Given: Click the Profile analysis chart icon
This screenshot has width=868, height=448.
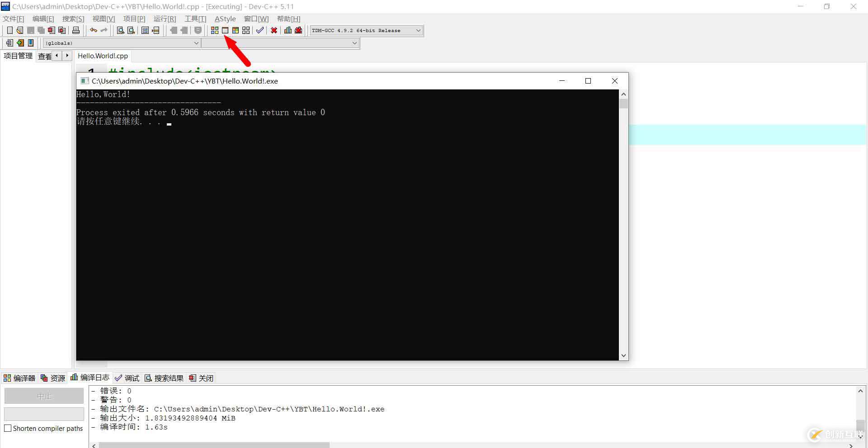Looking at the screenshot, I should [x=288, y=30].
